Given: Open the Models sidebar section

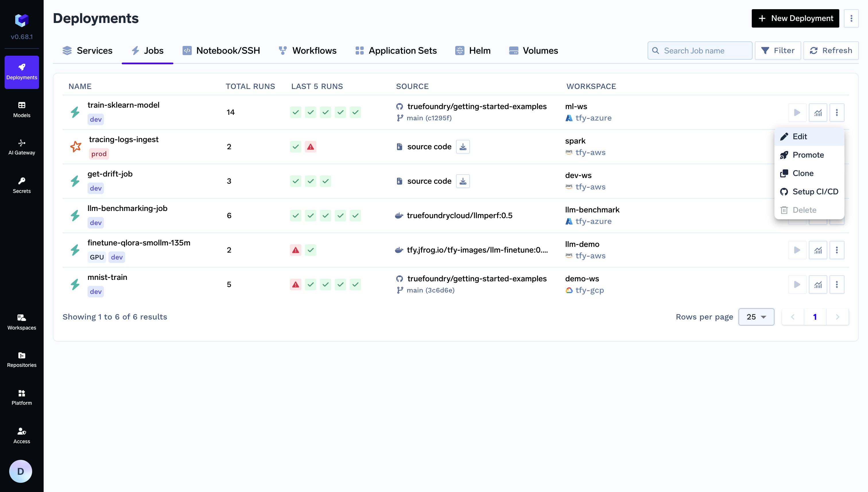Looking at the screenshot, I should 22,109.
